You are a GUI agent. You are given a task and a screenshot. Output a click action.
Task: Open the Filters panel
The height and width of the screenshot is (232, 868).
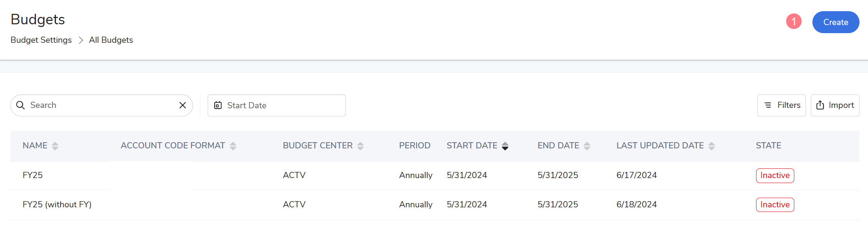click(782, 105)
